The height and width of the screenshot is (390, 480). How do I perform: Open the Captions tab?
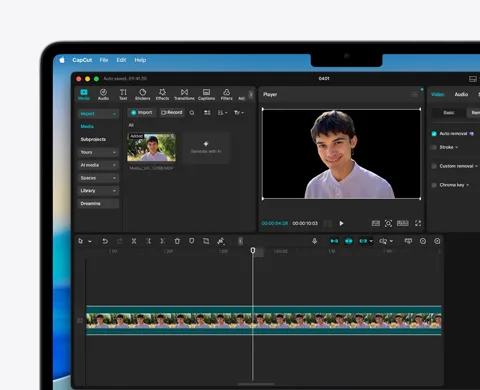[206, 94]
